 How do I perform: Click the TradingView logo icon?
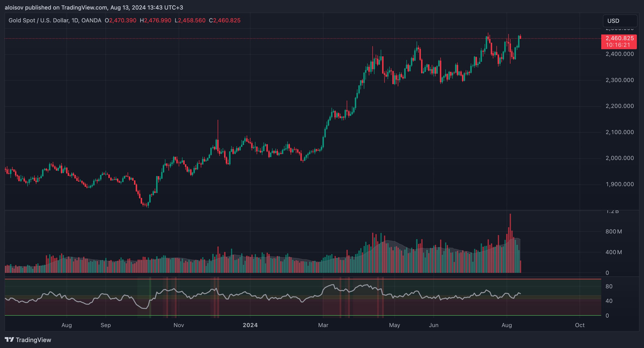[x=9, y=339]
